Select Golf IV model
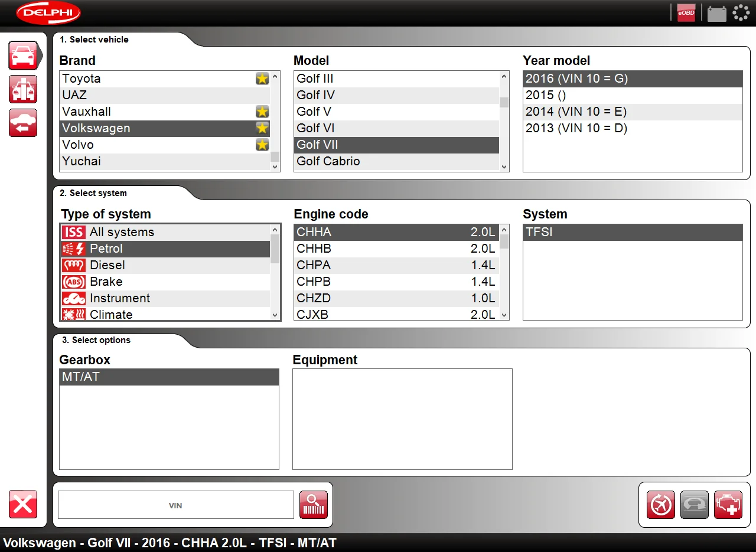The height and width of the screenshot is (552, 756). click(396, 95)
